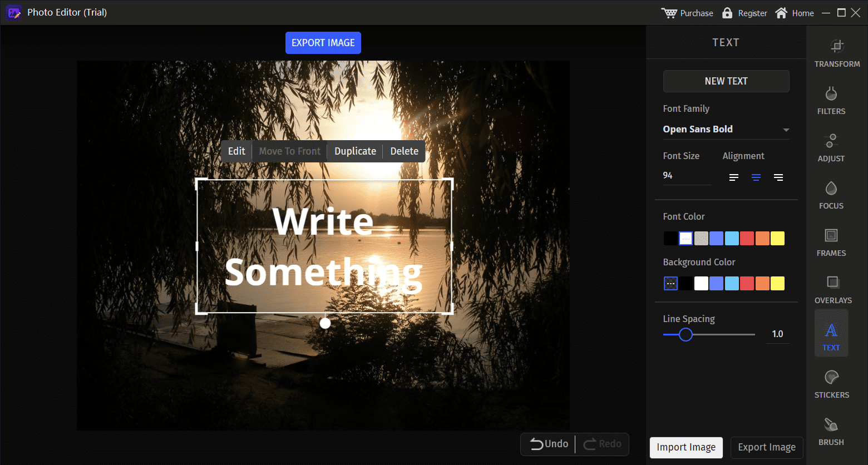This screenshot has height=465, width=868.
Task: Pick orange background color swatch
Action: click(x=762, y=284)
